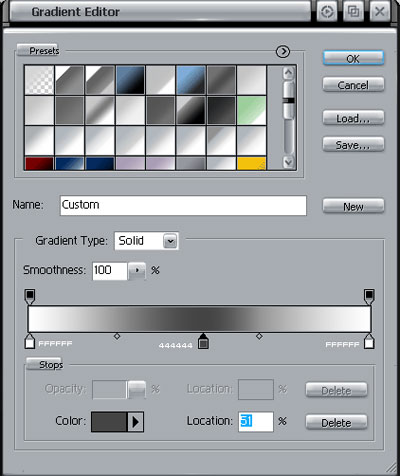Open the Color swatch for the selected stop
Image resolution: width=400 pixels, height=476 pixels.
tap(109, 422)
